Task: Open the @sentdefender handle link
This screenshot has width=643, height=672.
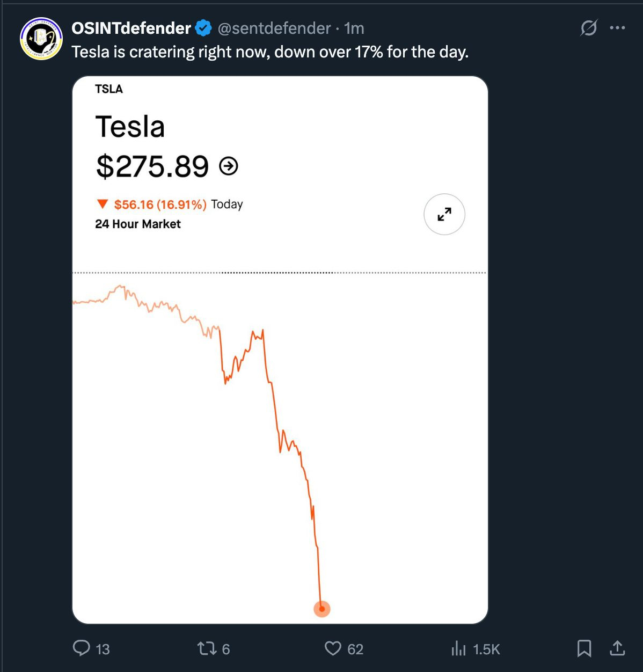Action: click(274, 28)
